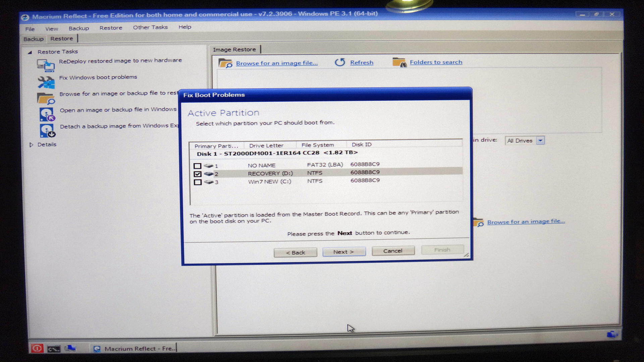Image resolution: width=644 pixels, height=362 pixels.
Task: Check the NO NAME partition 1 checkbox
Action: click(x=198, y=166)
